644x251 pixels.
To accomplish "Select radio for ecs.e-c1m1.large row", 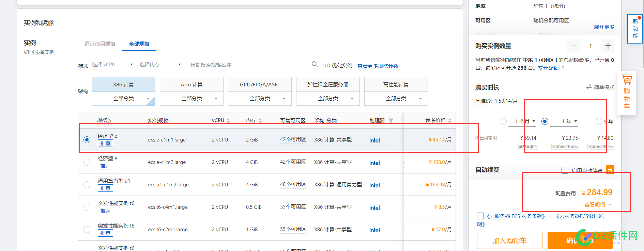I will point(87,140).
